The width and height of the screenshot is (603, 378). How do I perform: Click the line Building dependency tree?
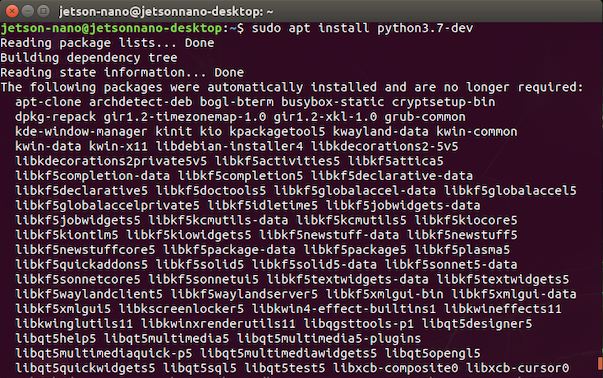[x=89, y=58]
